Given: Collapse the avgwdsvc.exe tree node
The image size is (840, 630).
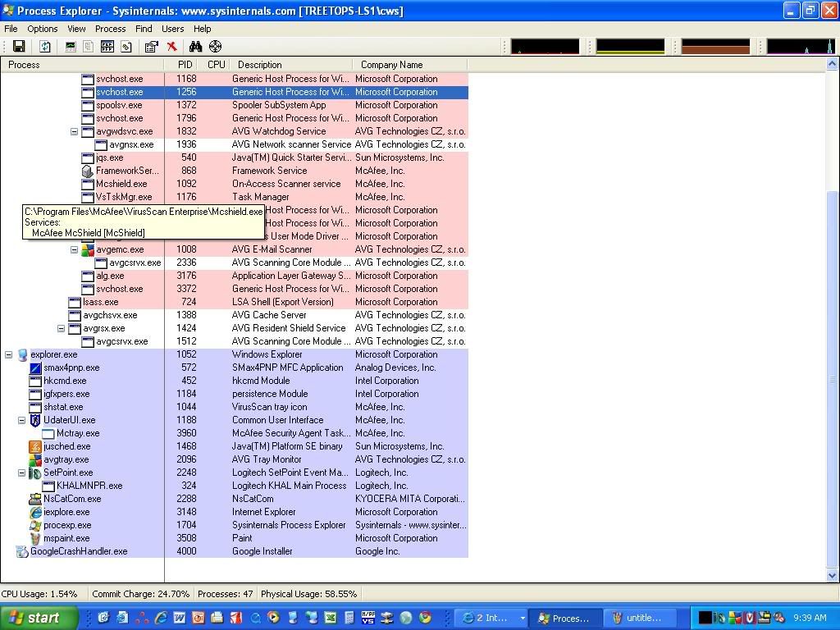Looking at the screenshot, I should [75, 132].
